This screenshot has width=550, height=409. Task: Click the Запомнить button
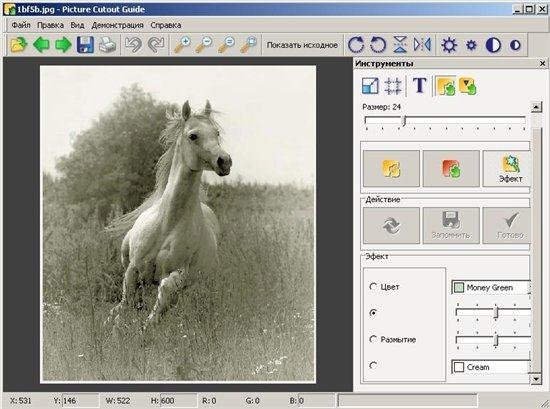point(451,225)
